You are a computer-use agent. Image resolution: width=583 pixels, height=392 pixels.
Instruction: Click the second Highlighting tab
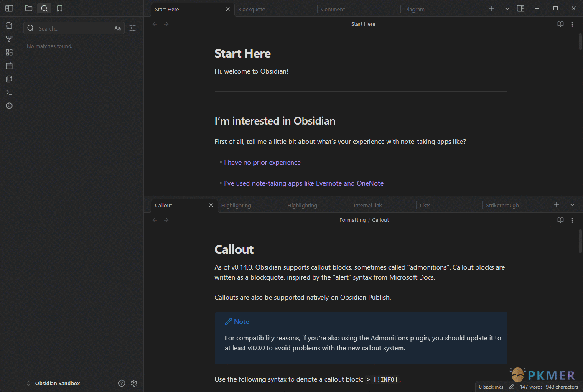click(316, 205)
